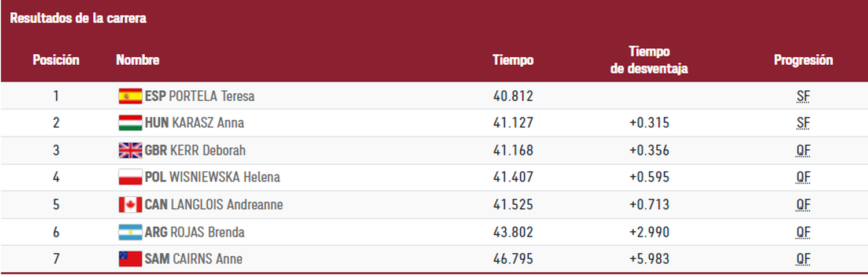Click the Tiempo de desventaja header
The width and height of the screenshot is (868, 277).
click(649, 60)
